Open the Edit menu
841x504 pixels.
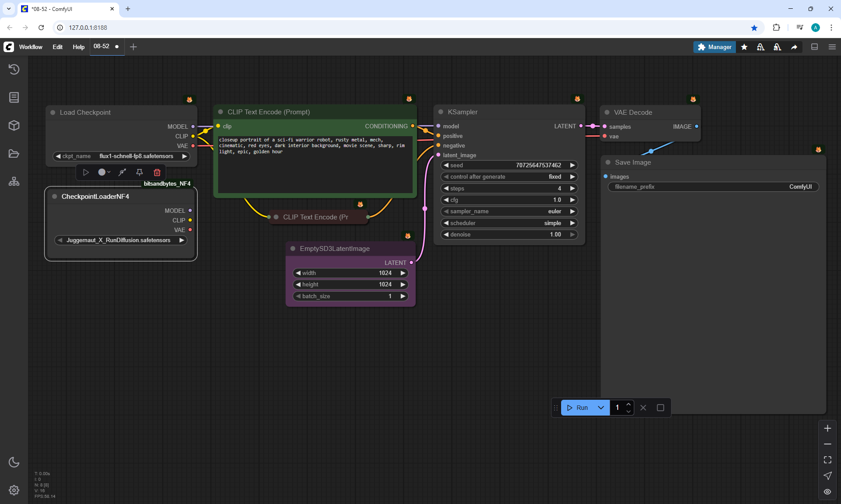[57, 47]
